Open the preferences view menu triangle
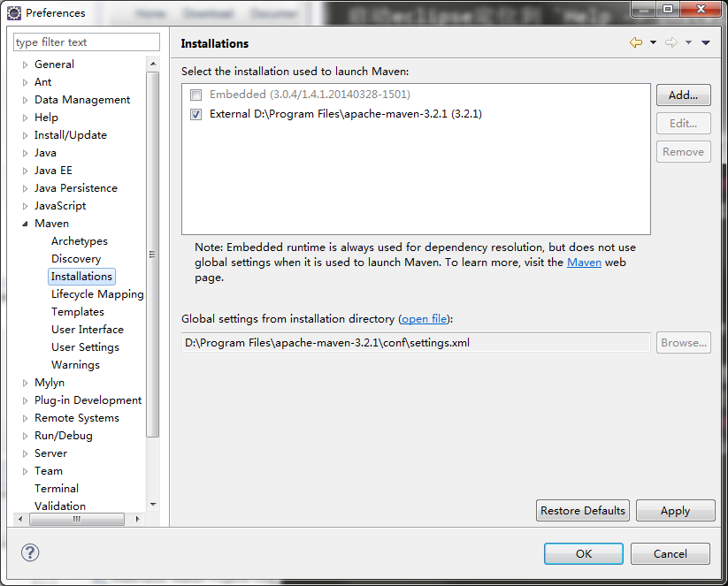728x586 pixels. [706, 43]
